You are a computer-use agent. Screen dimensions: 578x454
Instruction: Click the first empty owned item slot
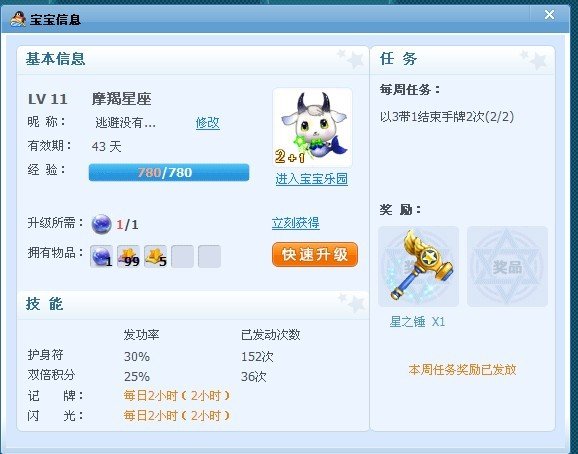[182, 256]
